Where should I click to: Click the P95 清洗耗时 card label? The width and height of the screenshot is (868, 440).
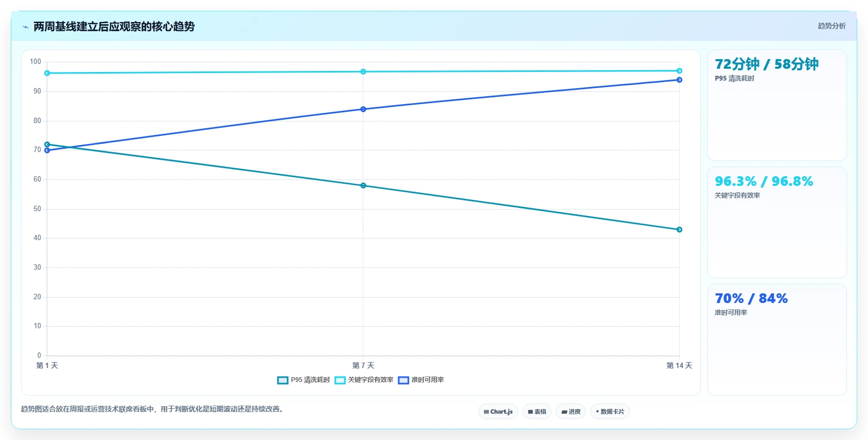734,78
